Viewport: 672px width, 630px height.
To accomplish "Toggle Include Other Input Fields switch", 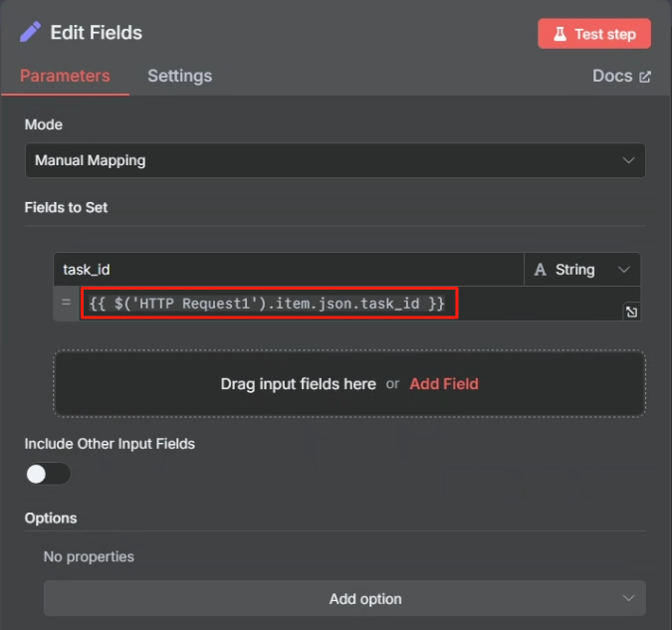I will 48,474.
